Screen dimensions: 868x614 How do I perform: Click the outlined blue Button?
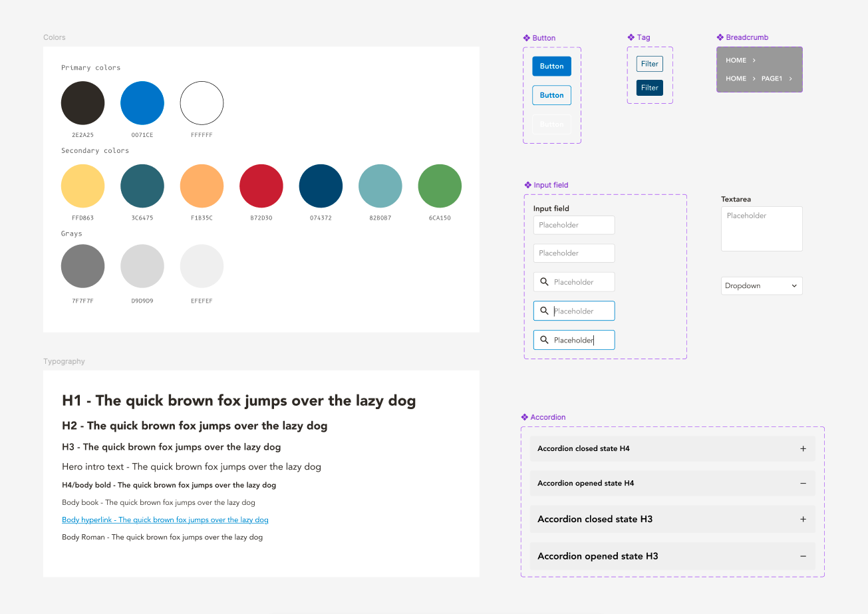(x=551, y=95)
